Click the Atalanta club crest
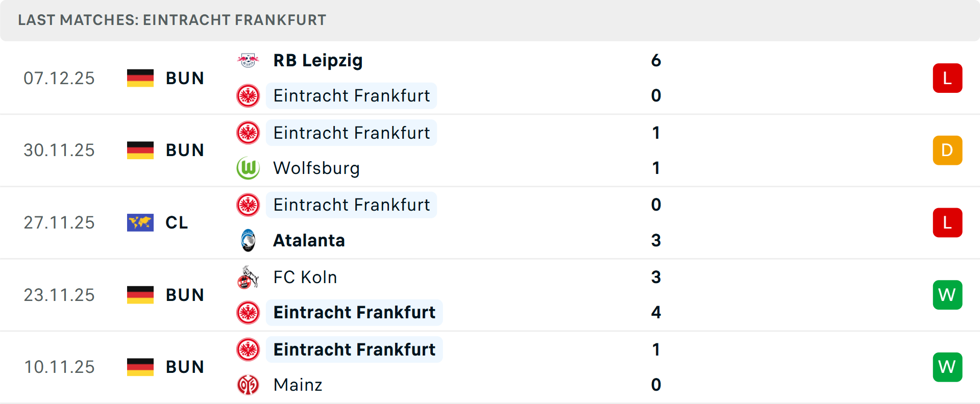Image resolution: width=980 pixels, height=404 pixels. [249, 240]
